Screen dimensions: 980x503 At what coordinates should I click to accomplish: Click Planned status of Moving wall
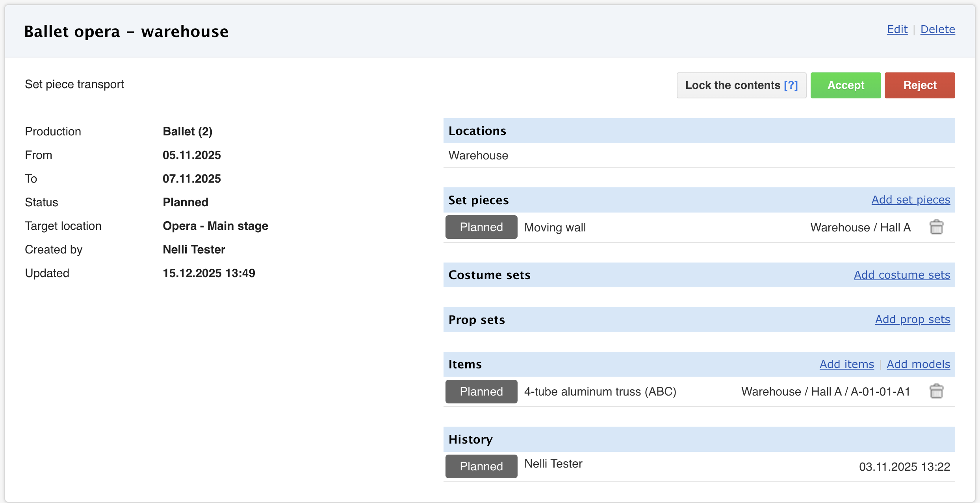coord(481,227)
